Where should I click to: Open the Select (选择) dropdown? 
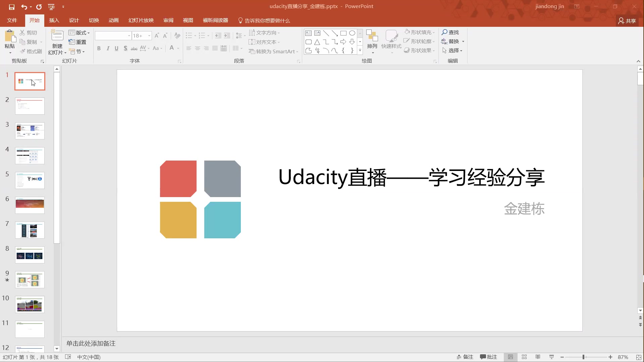click(452, 50)
